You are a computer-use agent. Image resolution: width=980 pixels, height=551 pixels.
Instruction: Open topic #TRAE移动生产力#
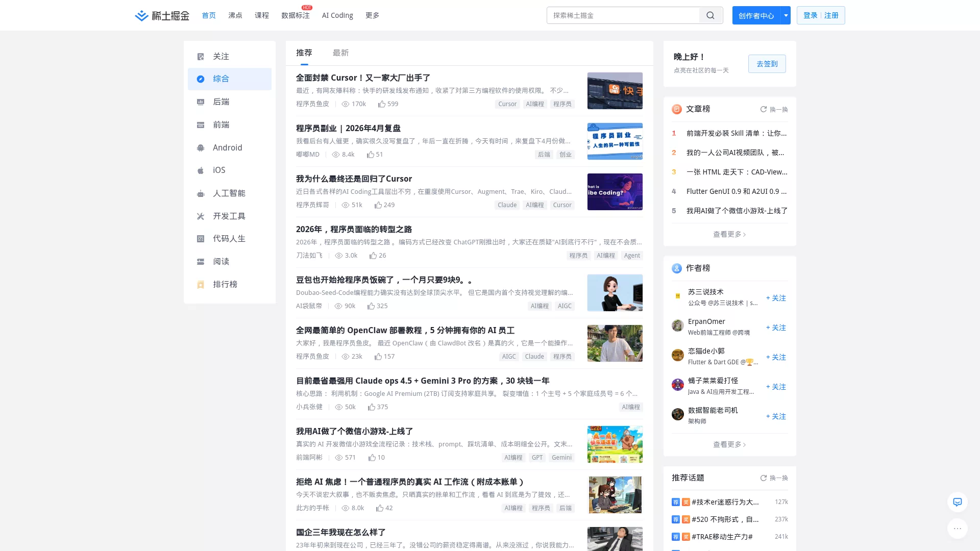tap(722, 537)
